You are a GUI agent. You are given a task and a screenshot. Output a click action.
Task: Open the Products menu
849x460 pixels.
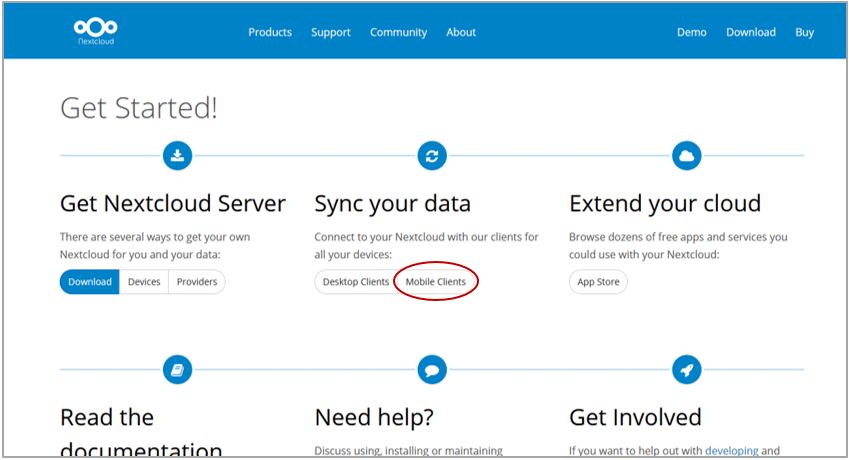(270, 32)
